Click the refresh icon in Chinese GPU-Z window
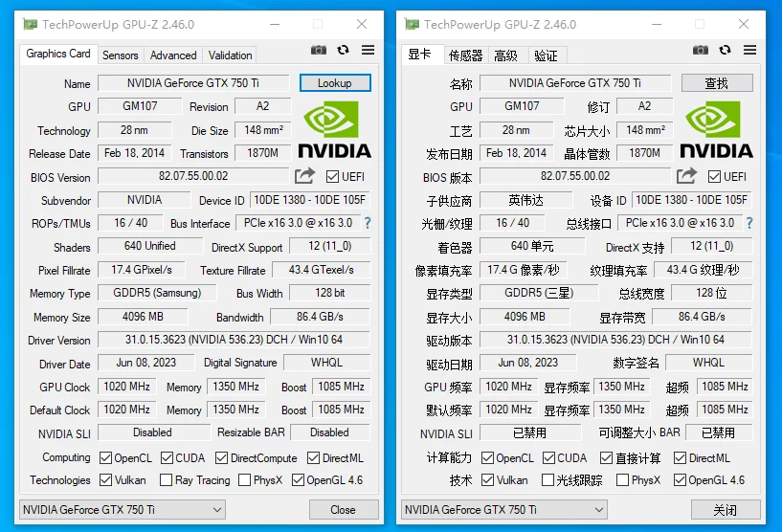This screenshot has height=532, width=782. pos(726,51)
